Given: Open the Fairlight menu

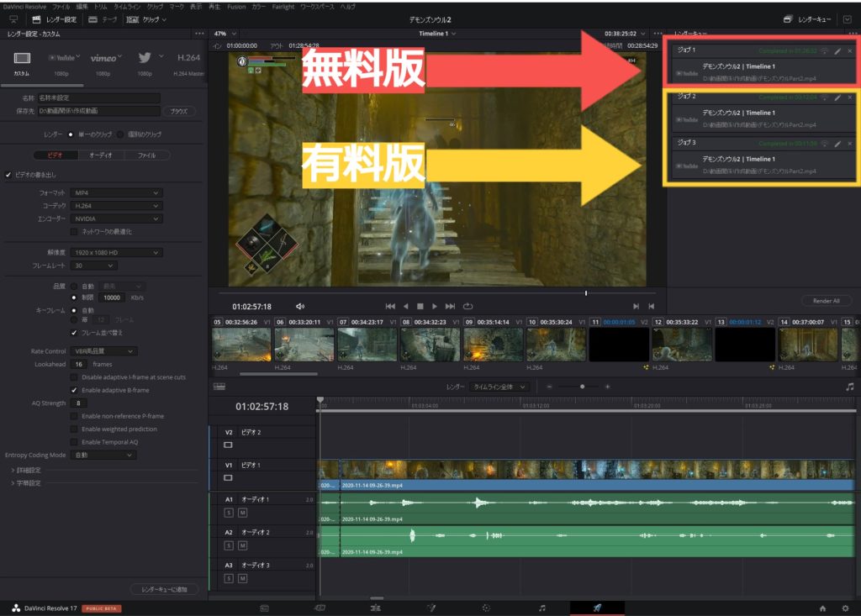Looking at the screenshot, I should coord(283,7).
